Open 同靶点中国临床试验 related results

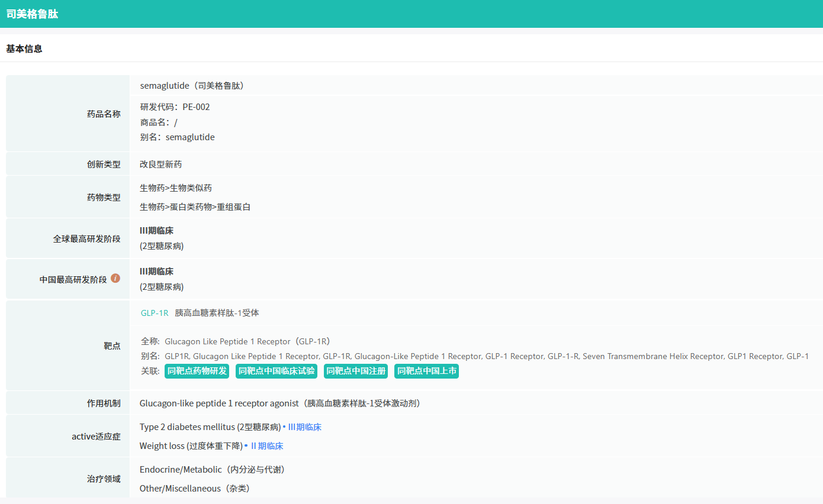click(277, 371)
